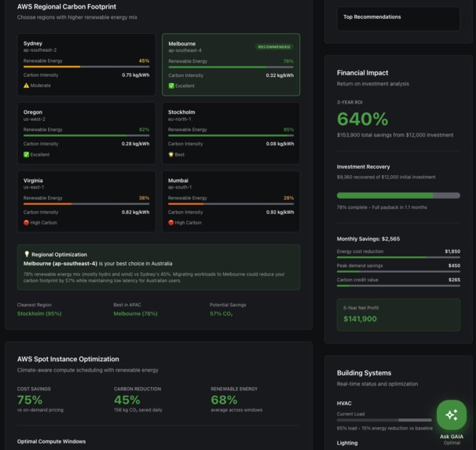Click the 57% CO₂ potential savings value

point(222,314)
